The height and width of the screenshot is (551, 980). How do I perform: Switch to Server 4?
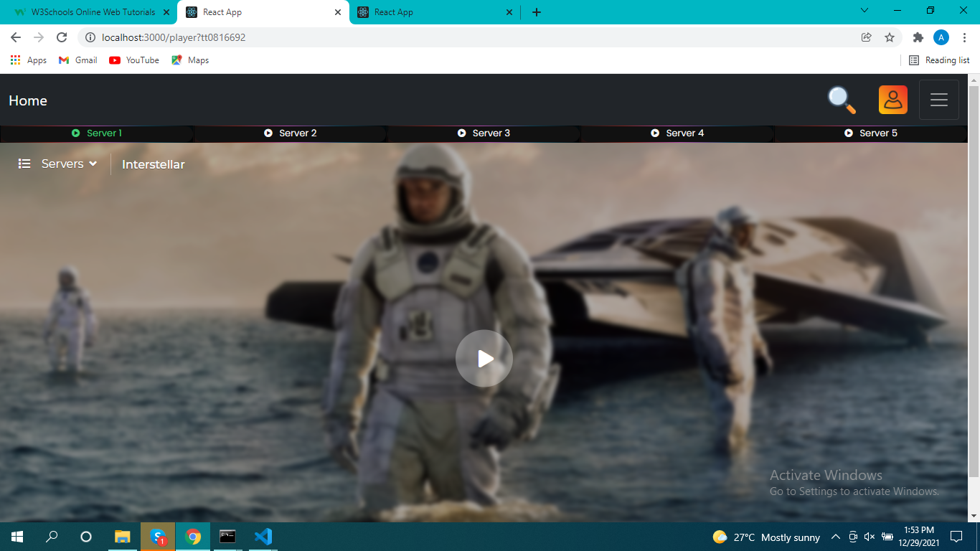coord(678,133)
